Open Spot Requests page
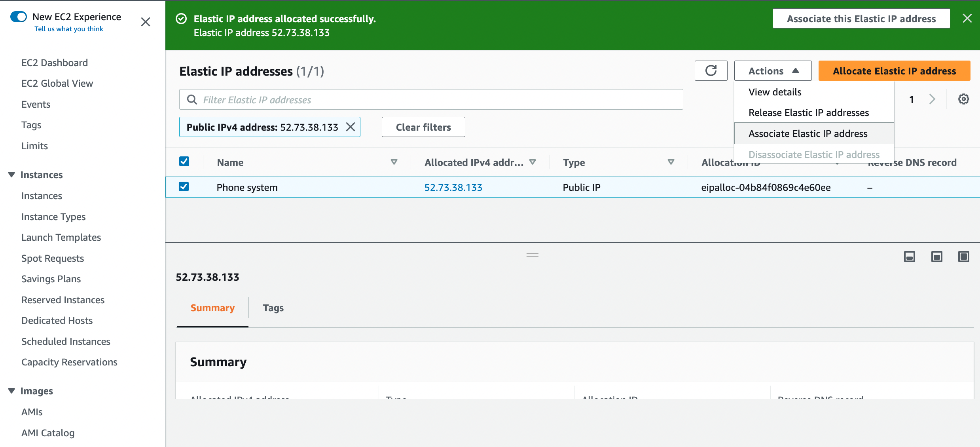The height and width of the screenshot is (447, 980). click(53, 258)
